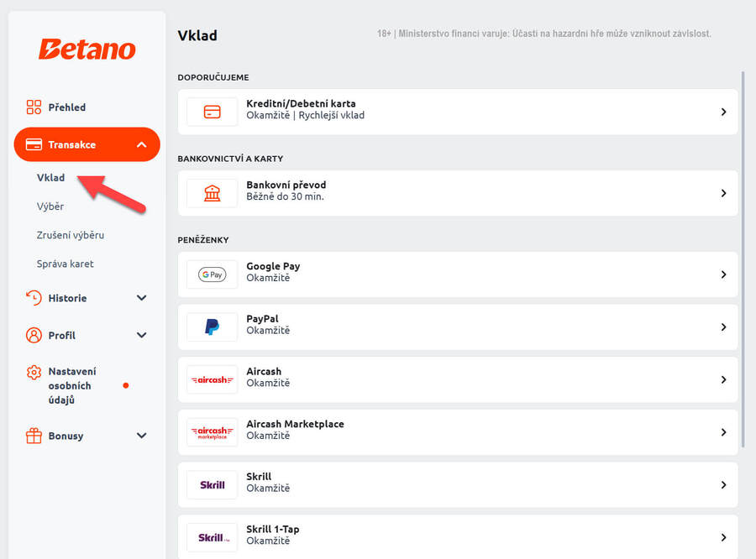This screenshot has height=559, width=756.
Task: Select Skrill 1-Tap deposit method
Action: point(458,536)
